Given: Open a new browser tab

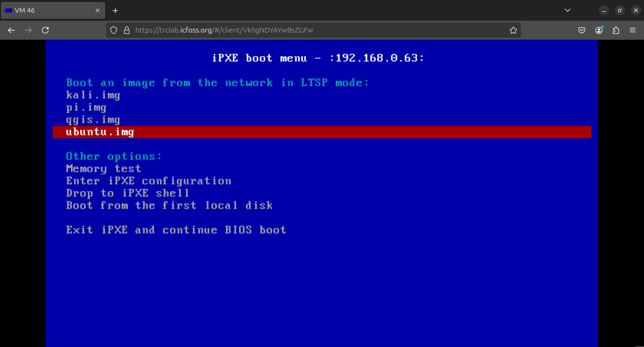Looking at the screenshot, I should (115, 10).
